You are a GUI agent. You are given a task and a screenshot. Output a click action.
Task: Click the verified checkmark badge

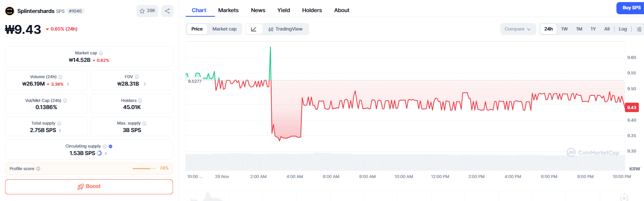[x=110, y=147]
